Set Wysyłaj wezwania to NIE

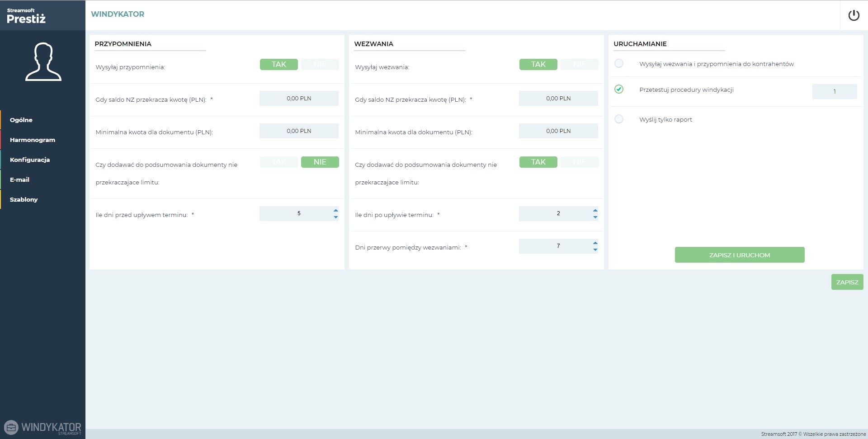pos(579,64)
